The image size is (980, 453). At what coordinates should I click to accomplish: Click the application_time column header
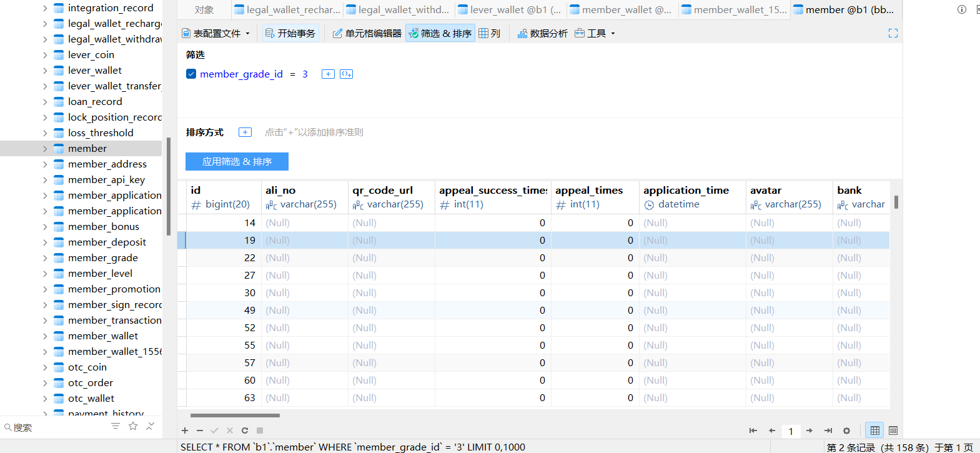(693, 197)
